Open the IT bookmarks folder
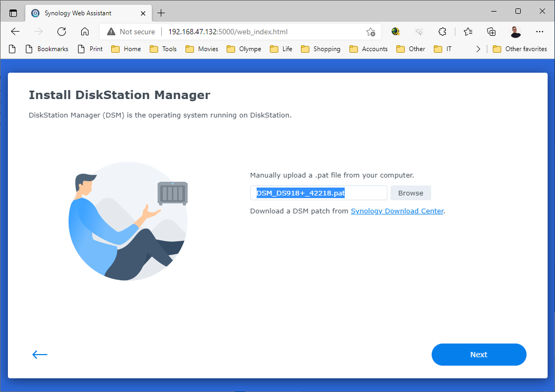Screen dimensions: 555x392 click(443, 49)
